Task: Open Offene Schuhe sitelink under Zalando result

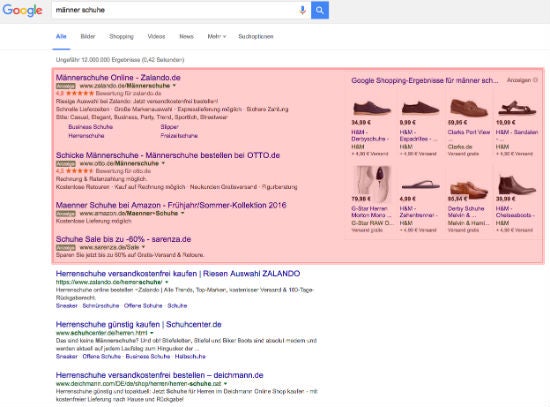Action: coord(143,306)
